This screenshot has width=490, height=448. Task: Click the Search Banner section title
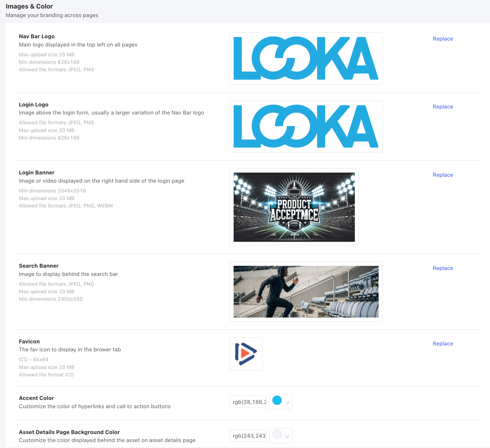click(39, 266)
